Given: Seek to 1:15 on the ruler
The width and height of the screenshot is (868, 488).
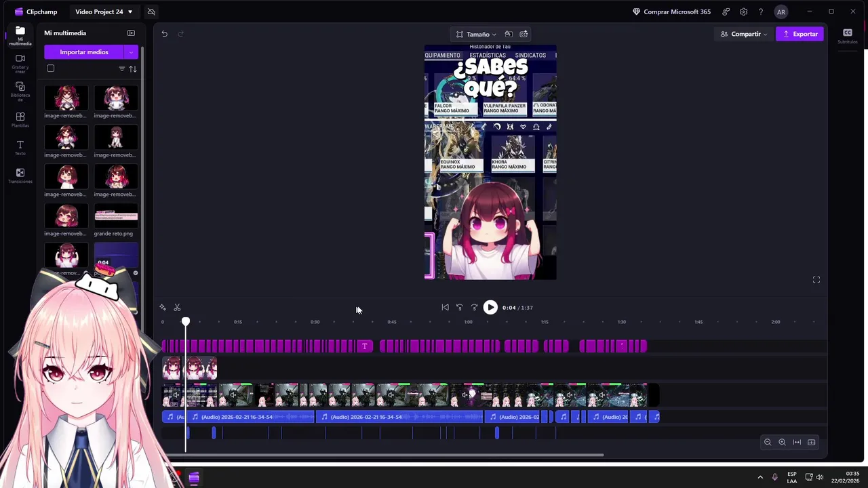Looking at the screenshot, I should [545, 322].
